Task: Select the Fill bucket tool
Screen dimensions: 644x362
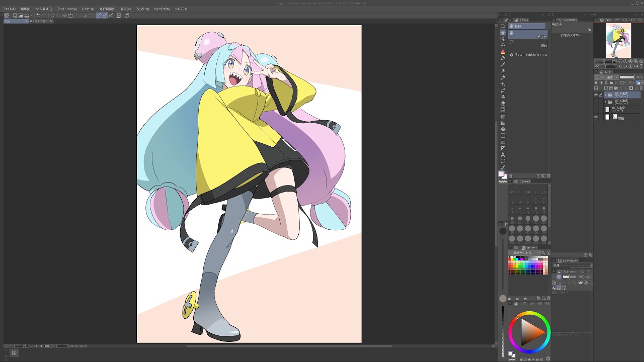Action: [503, 129]
